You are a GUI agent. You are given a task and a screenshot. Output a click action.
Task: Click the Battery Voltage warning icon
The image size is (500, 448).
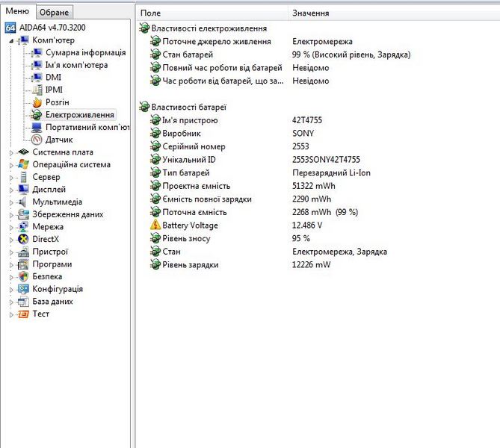[x=155, y=225]
